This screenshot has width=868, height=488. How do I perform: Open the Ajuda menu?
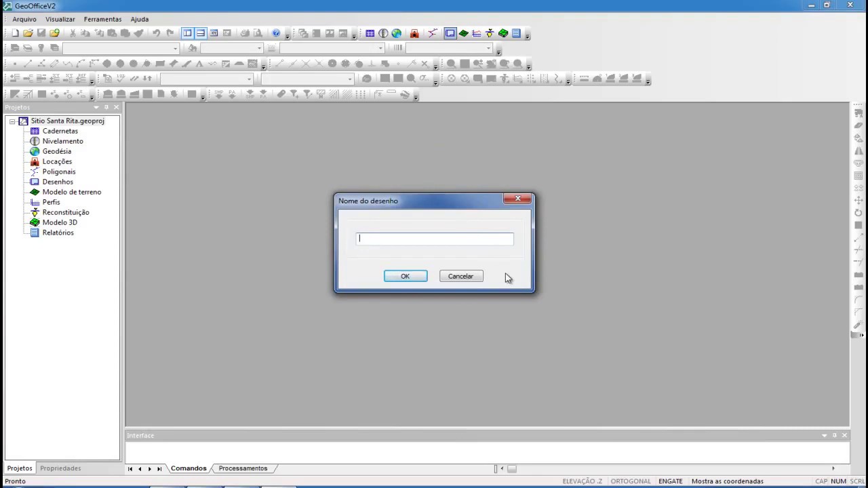140,19
